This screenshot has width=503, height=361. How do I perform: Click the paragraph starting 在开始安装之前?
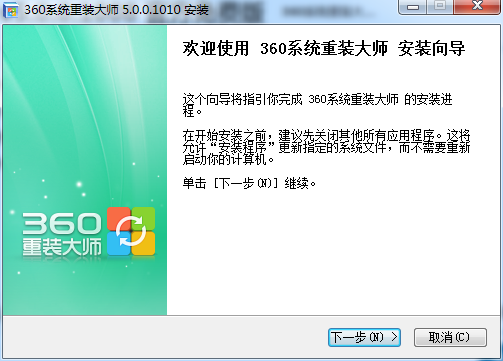tap(326, 147)
